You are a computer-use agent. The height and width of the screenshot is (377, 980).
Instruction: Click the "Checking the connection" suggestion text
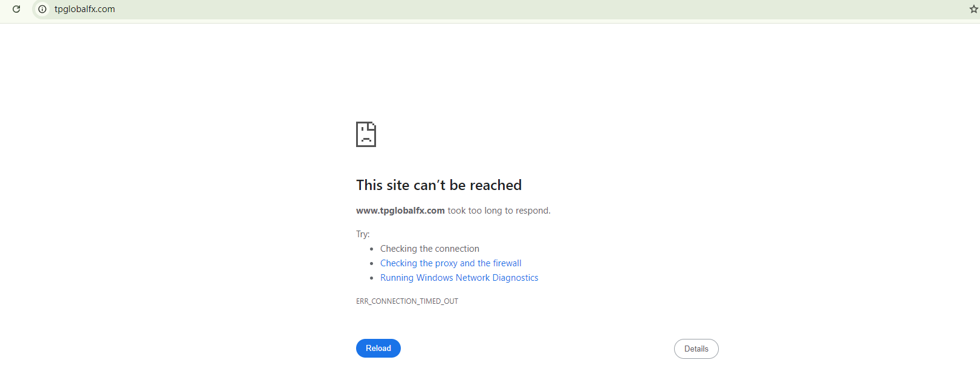pyautogui.click(x=430, y=249)
